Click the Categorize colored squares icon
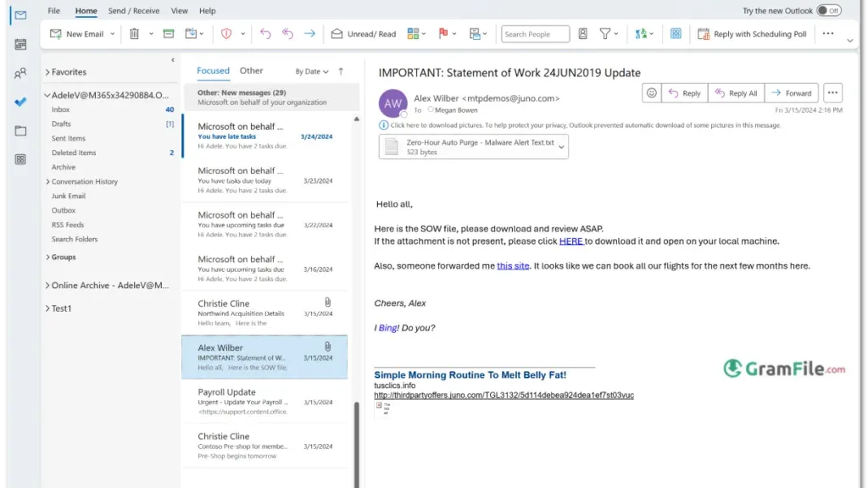 413,34
